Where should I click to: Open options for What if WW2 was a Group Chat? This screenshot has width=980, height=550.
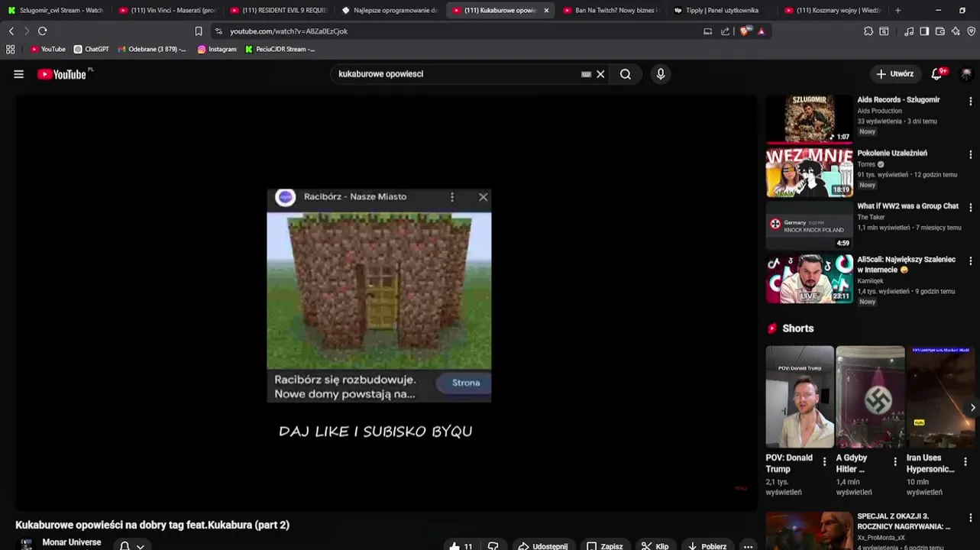(971, 207)
